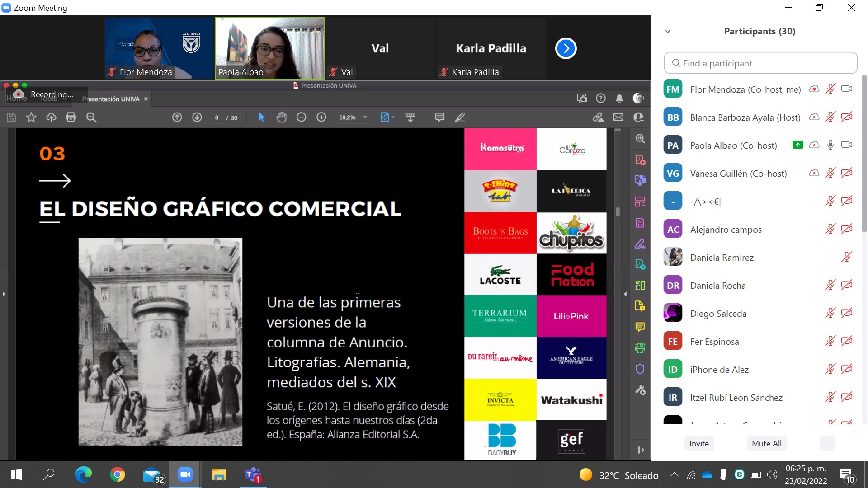The width and height of the screenshot is (868, 488).
Task: Select Paola Albao's video thumbnail
Action: (x=270, y=48)
